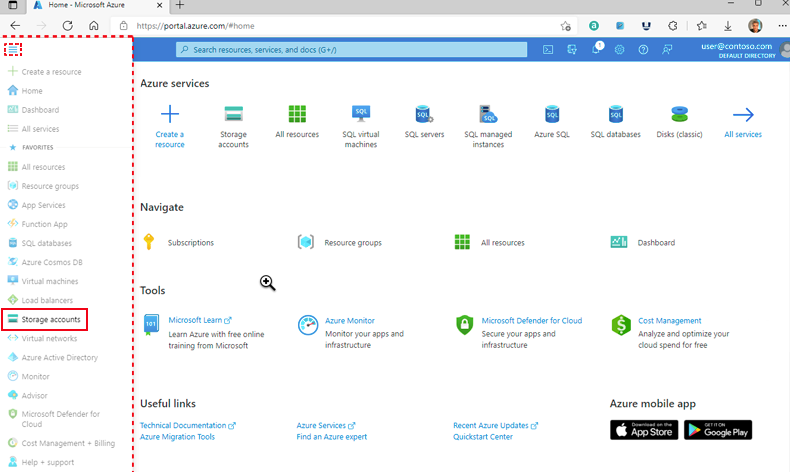Open Microsoft Defender for Cloud tool link

[532, 320]
